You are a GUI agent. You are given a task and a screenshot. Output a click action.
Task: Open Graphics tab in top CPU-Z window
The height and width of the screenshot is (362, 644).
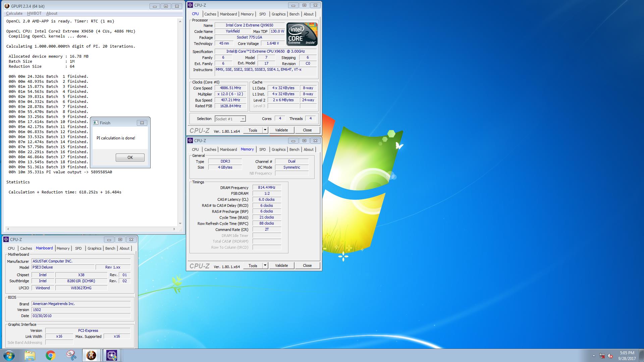[279, 14]
